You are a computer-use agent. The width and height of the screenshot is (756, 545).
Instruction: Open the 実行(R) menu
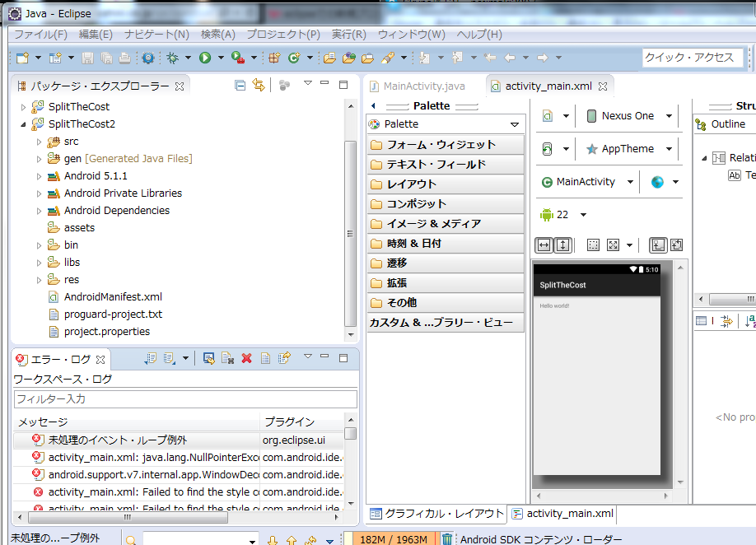[x=348, y=35]
